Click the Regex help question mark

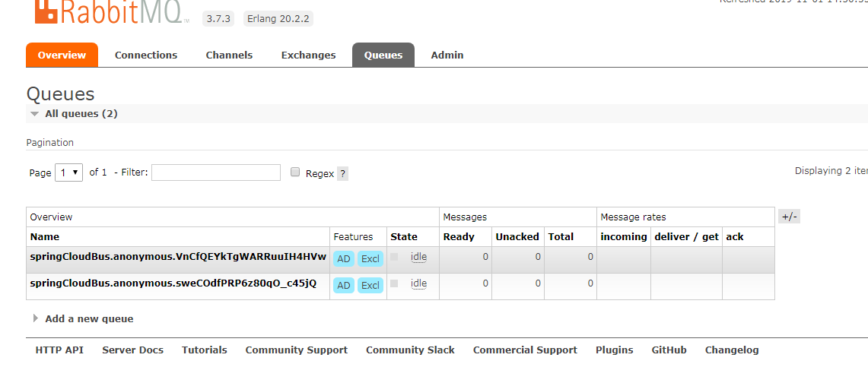click(x=342, y=173)
